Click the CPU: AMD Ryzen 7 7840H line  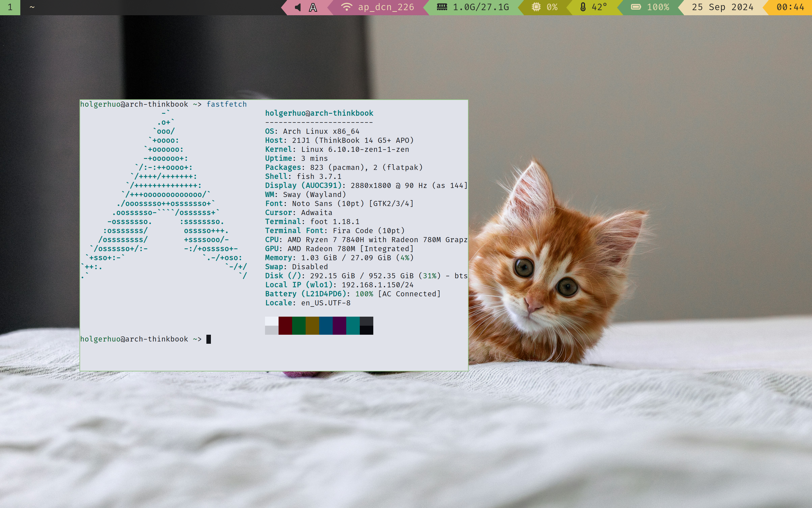pyautogui.click(x=366, y=240)
